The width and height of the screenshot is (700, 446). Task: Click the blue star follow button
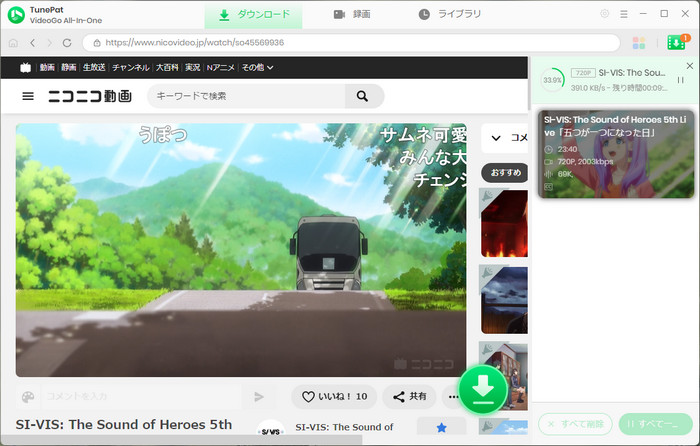coord(442,428)
